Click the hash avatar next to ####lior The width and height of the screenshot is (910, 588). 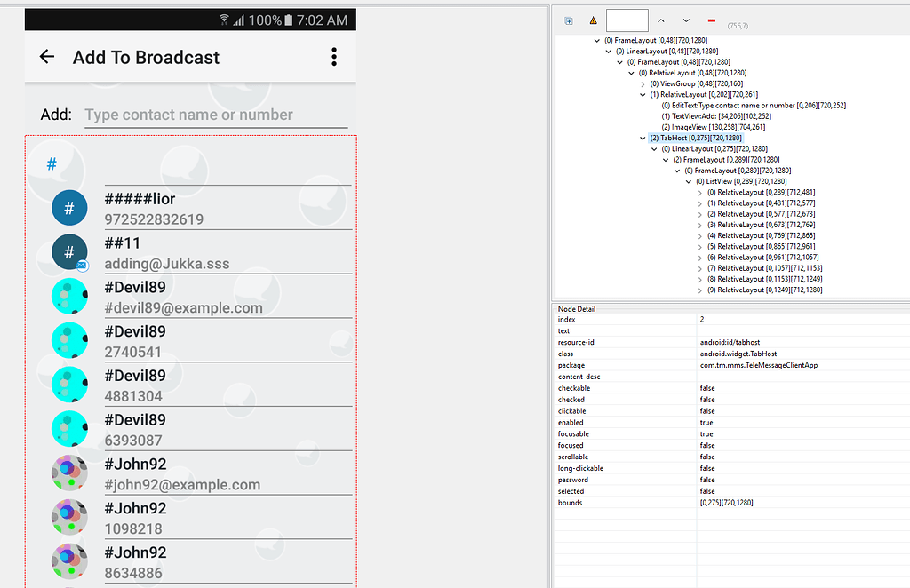coord(69,207)
